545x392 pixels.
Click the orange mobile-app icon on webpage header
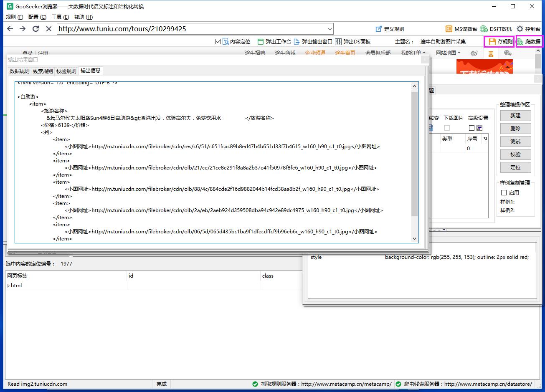[x=491, y=53]
